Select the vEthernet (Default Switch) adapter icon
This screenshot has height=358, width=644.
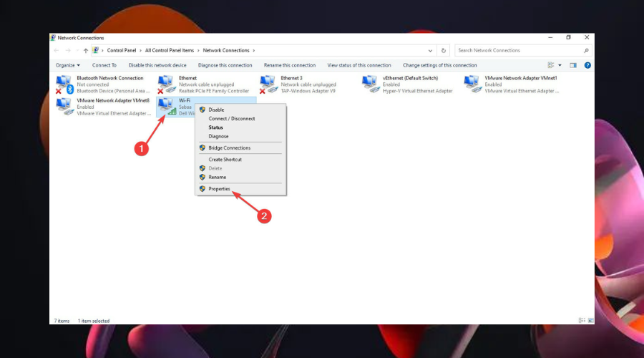370,84
